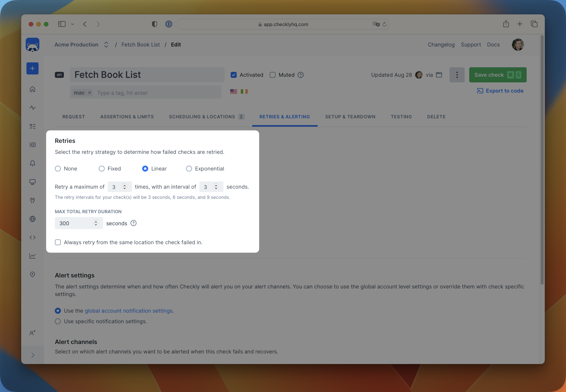Screen dimensions: 566x392
Task: Toggle the Muted checkbox
Action: coord(273,75)
